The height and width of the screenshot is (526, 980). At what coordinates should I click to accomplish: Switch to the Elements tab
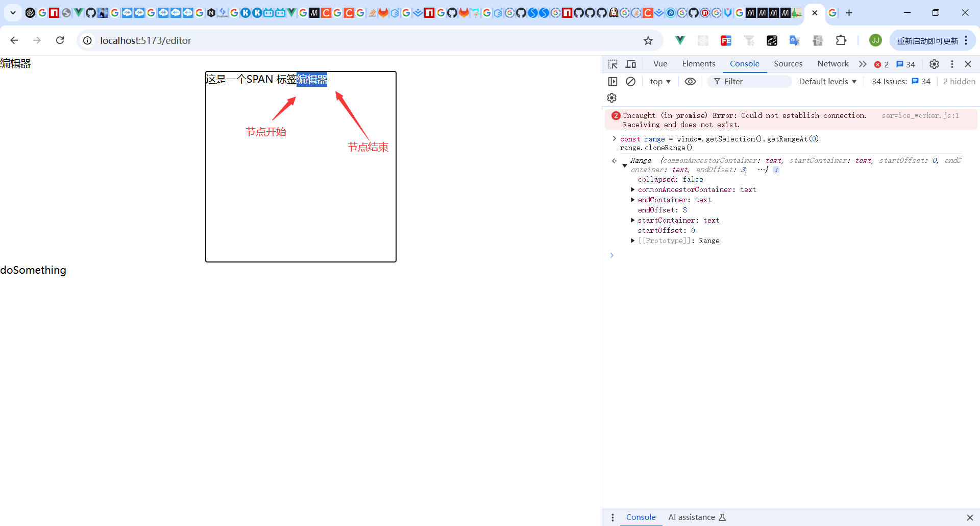[x=698, y=64]
